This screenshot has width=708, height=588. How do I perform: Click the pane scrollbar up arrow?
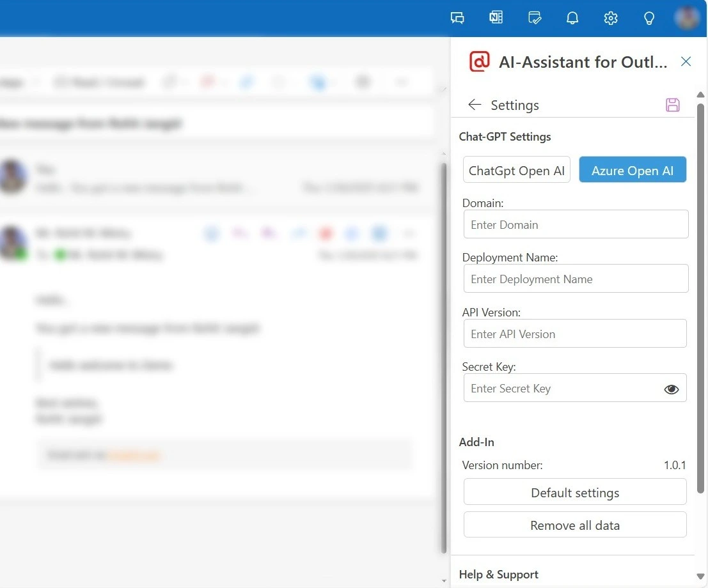coord(700,95)
